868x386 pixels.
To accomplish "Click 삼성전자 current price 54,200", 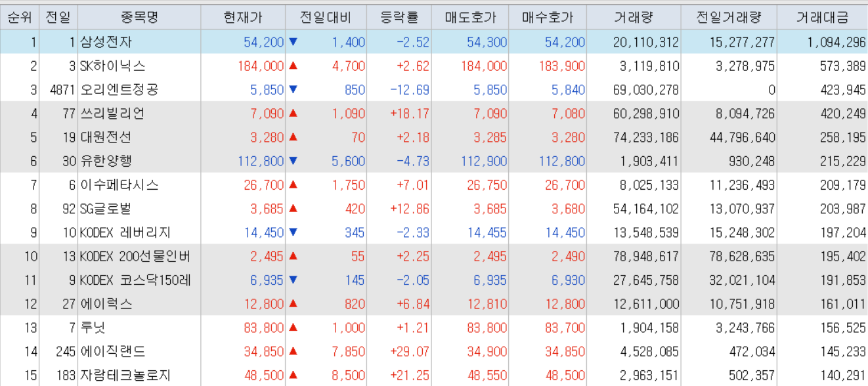I will coord(263,42).
